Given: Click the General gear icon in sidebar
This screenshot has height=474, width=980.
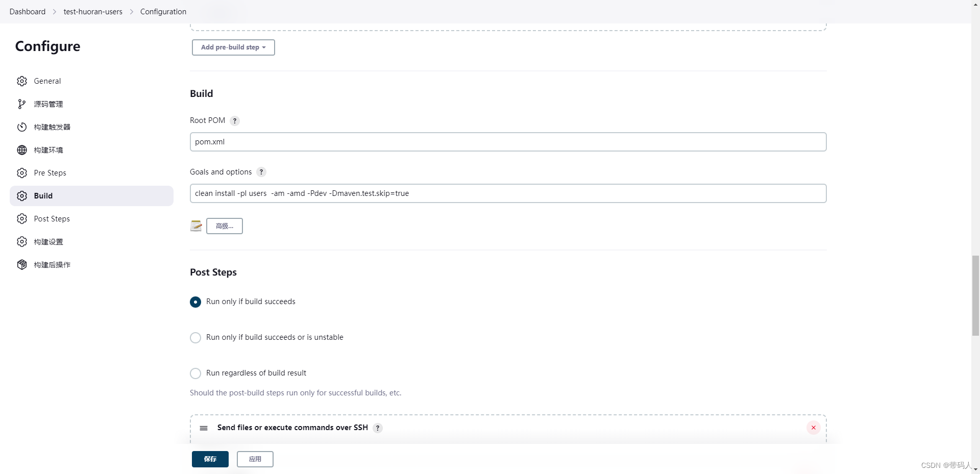Looking at the screenshot, I should [22, 81].
